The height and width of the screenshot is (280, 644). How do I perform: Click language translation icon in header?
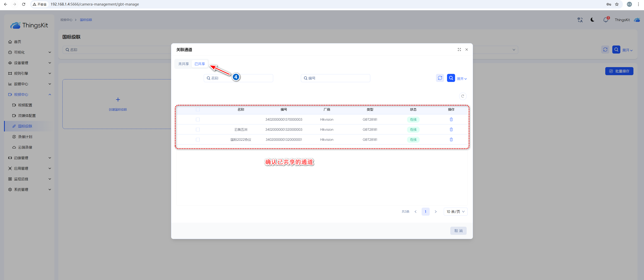[x=580, y=20]
